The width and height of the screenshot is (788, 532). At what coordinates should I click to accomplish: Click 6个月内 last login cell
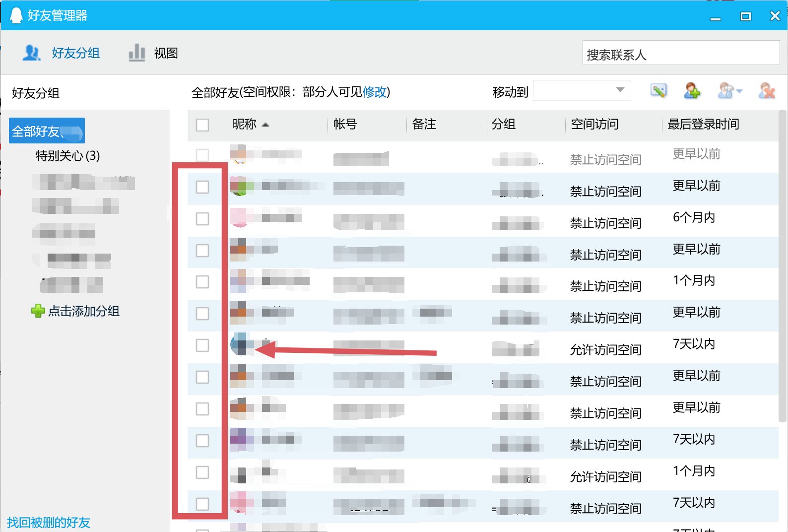point(694,217)
